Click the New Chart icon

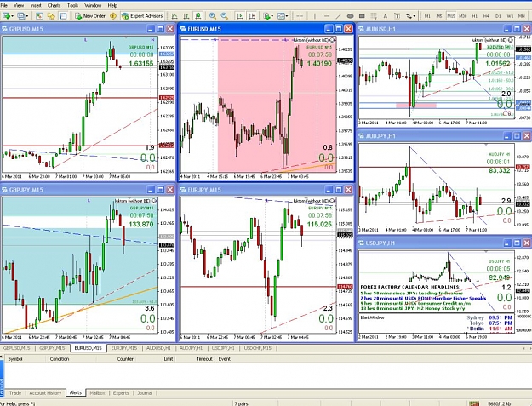tap(6, 16)
